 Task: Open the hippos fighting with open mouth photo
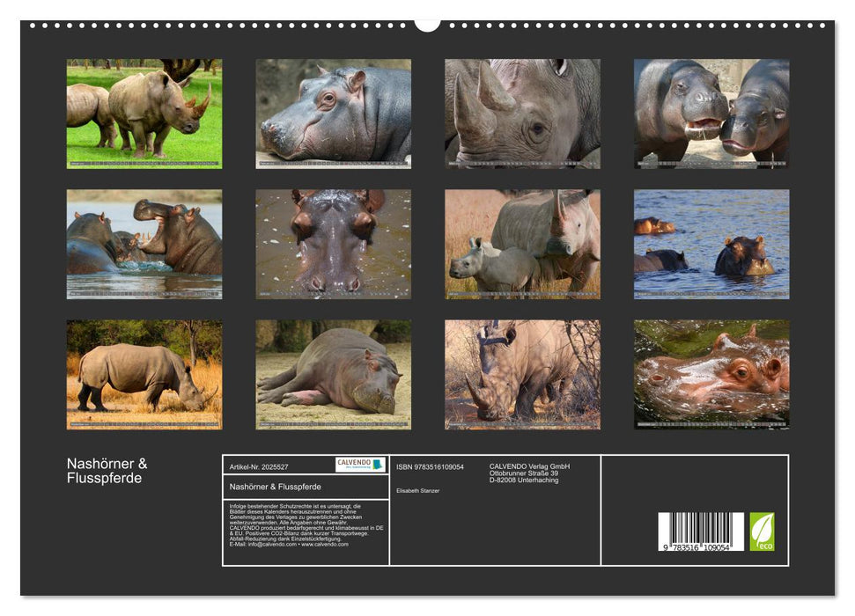click(144, 244)
